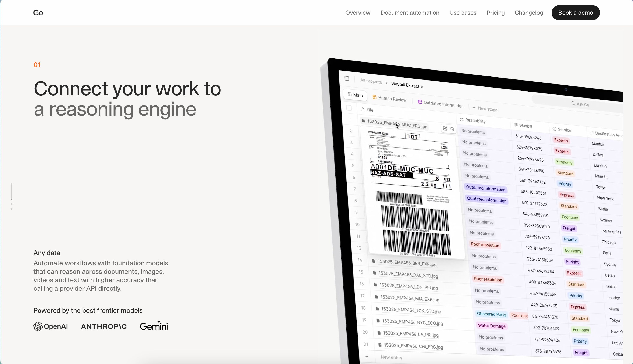Switch to the Human Review tab
Viewport: 633px width, 364px height.
point(389,99)
